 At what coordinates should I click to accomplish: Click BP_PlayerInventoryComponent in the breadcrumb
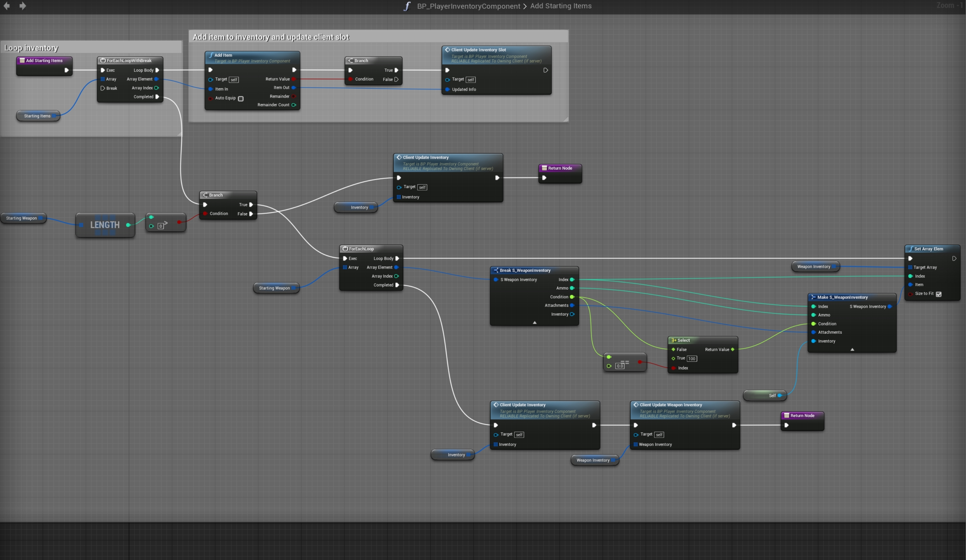(469, 6)
